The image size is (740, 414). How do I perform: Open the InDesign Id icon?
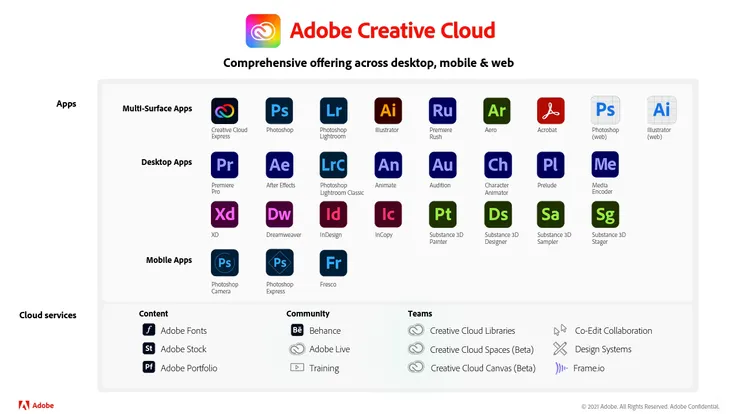click(x=334, y=214)
